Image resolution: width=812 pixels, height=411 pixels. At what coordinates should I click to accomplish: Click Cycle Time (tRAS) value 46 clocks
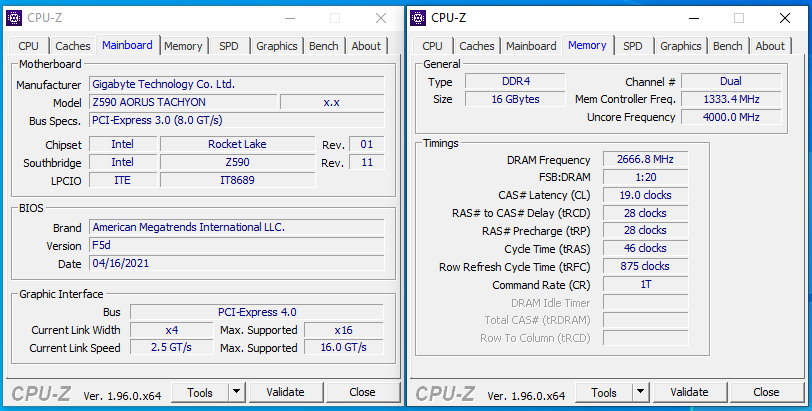click(x=645, y=248)
